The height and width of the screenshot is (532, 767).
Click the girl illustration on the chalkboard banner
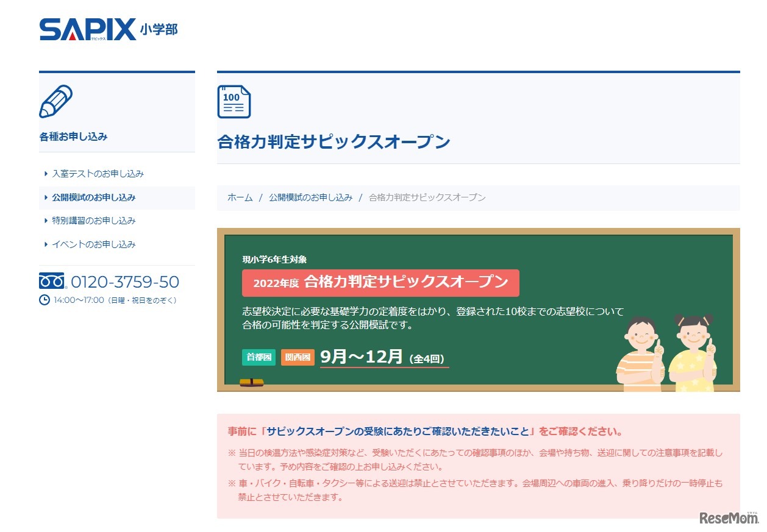click(692, 353)
